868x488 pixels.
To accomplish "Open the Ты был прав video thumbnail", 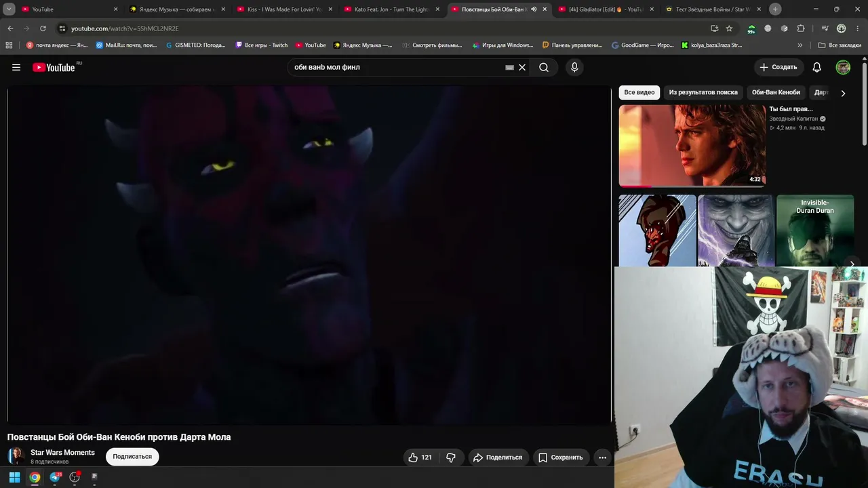I will coord(692,145).
